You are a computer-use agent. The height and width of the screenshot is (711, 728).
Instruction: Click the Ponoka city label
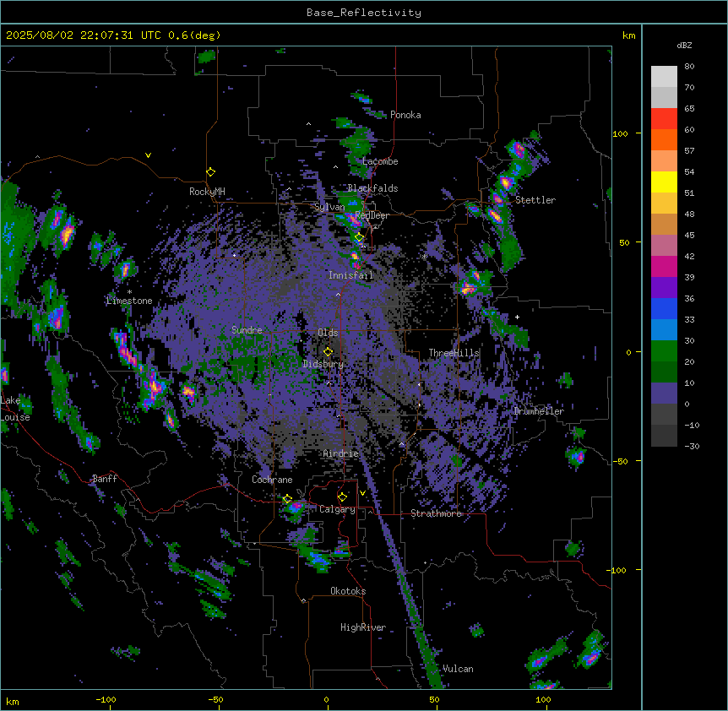coord(405,115)
